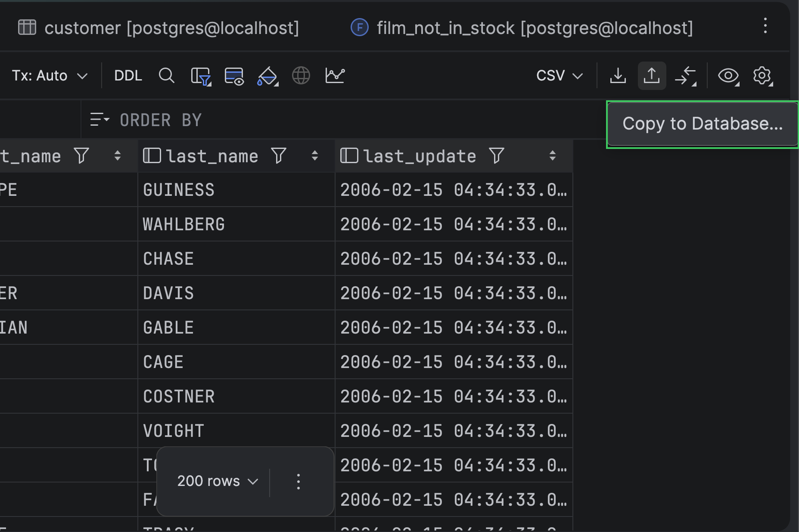Click the export data download icon

[618, 76]
